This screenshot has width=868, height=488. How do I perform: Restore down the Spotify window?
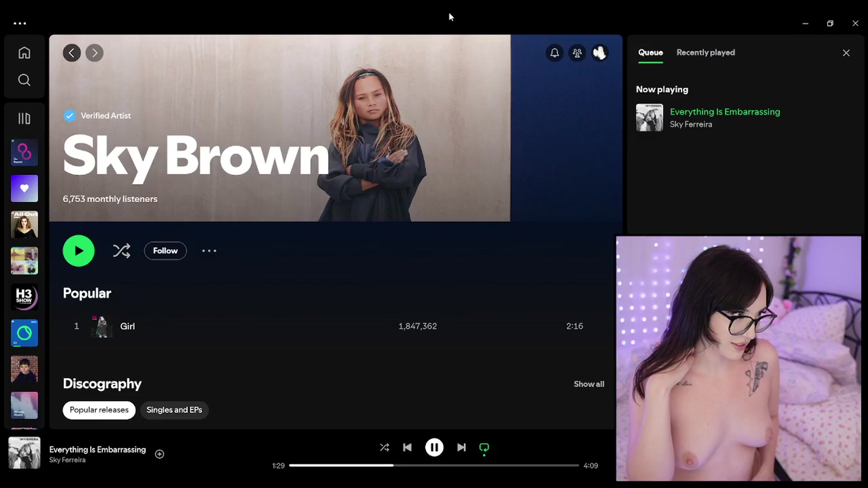tap(830, 23)
